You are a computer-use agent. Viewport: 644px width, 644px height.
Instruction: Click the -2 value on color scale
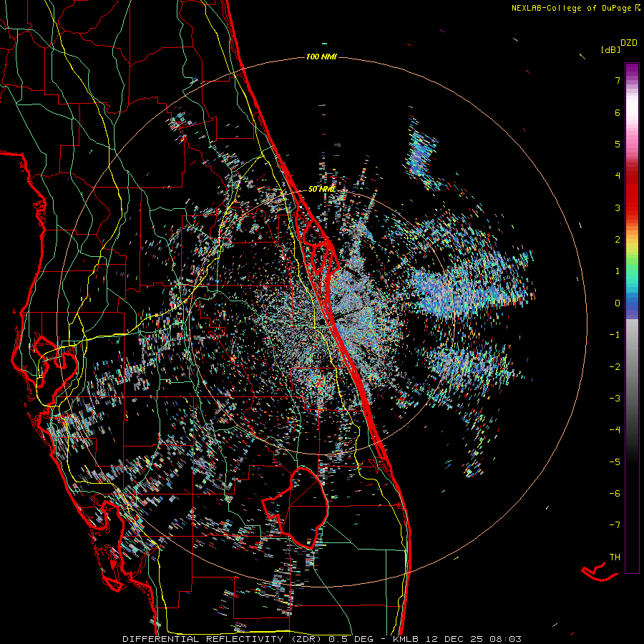pos(615,367)
